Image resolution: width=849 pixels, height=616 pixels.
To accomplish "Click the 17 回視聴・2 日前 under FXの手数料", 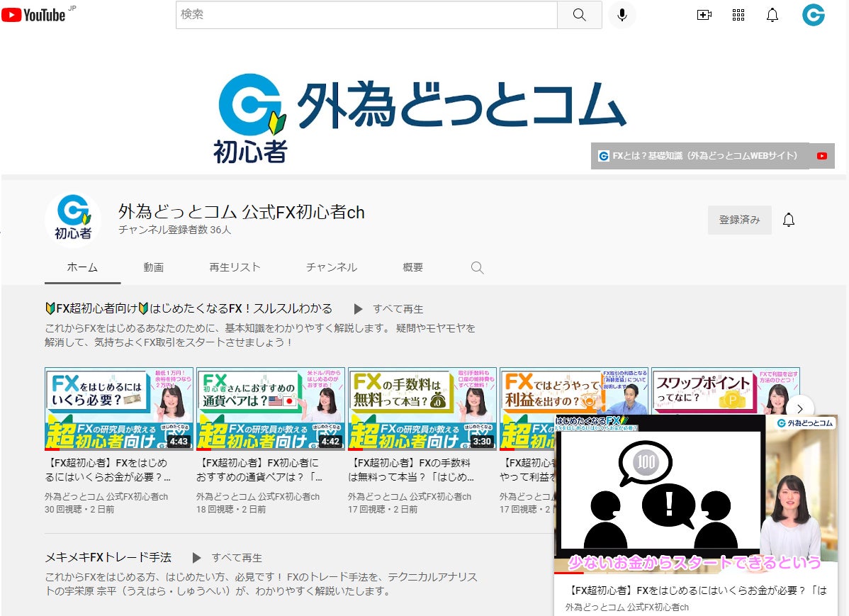I will click(x=383, y=509).
